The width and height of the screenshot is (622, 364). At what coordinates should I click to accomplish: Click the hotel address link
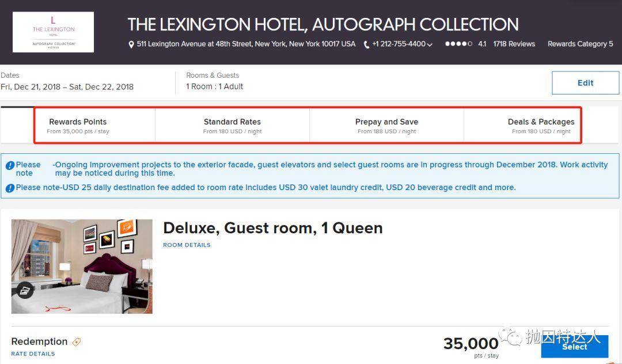(x=246, y=44)
